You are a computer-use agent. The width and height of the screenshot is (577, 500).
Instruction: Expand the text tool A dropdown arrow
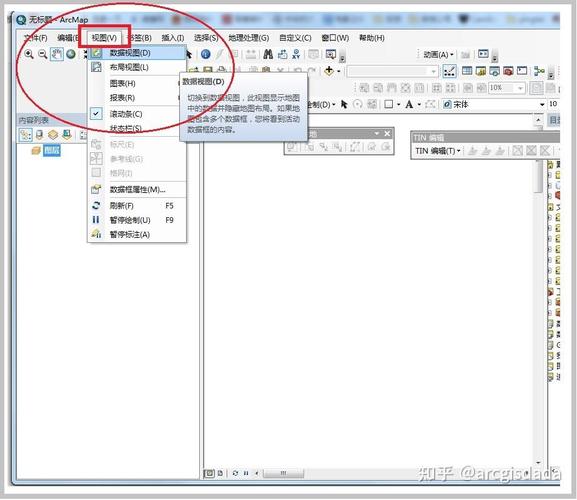coord(419,105)
